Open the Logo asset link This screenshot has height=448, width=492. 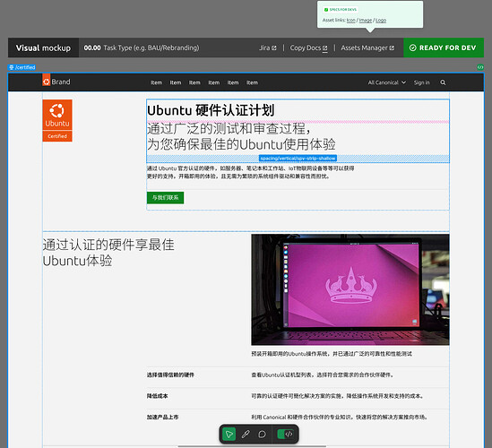point(381,20)
